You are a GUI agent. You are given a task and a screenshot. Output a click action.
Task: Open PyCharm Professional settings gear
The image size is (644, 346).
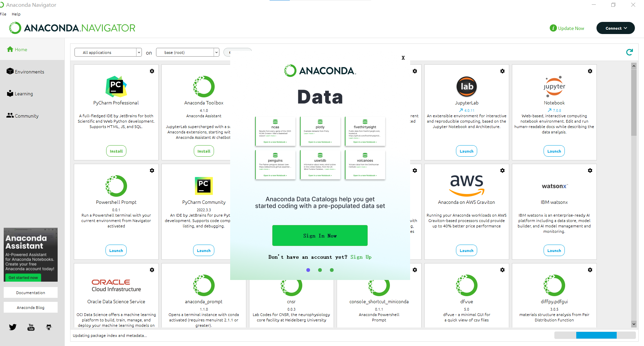152,71
